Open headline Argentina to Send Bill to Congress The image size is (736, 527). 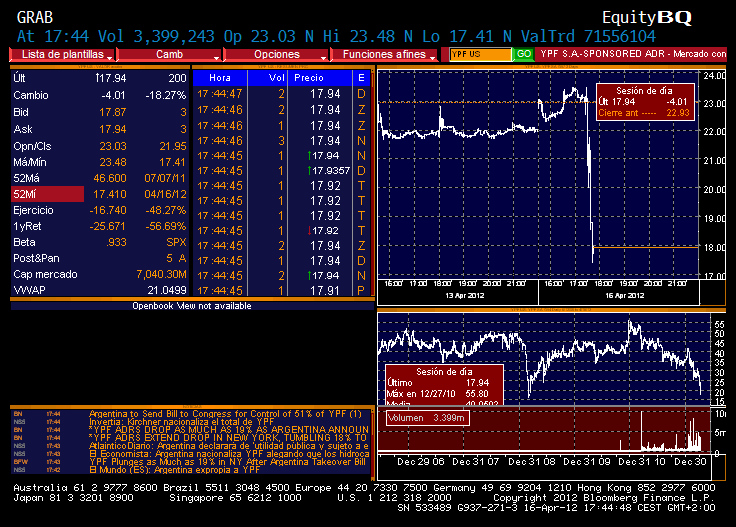tap(225, 414)
